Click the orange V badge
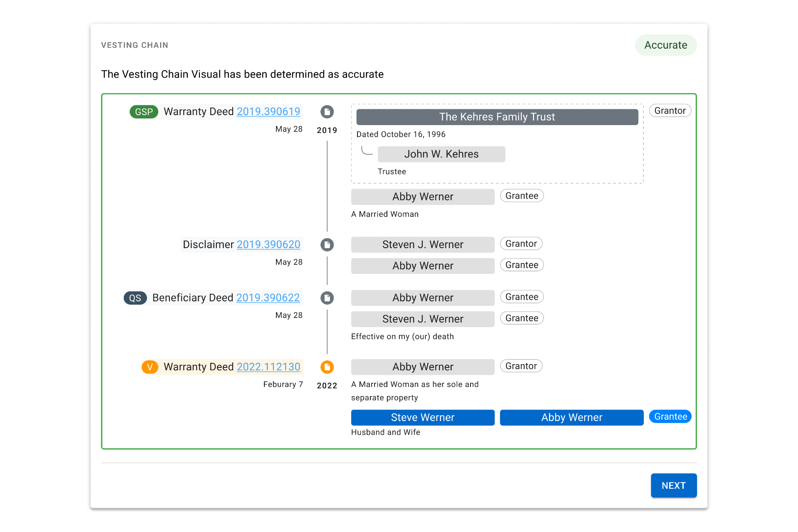 pos(150,367)
